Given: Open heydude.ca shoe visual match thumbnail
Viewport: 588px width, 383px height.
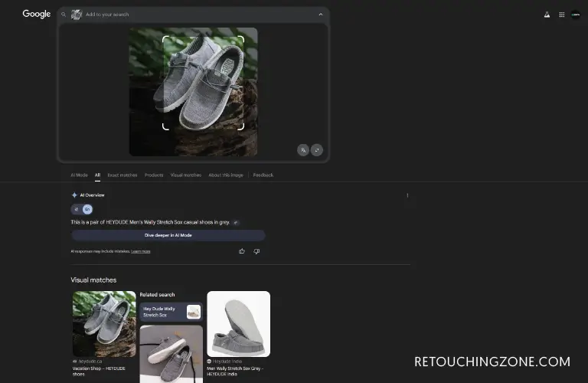Looking at the screenshot, I should point(104,324).
